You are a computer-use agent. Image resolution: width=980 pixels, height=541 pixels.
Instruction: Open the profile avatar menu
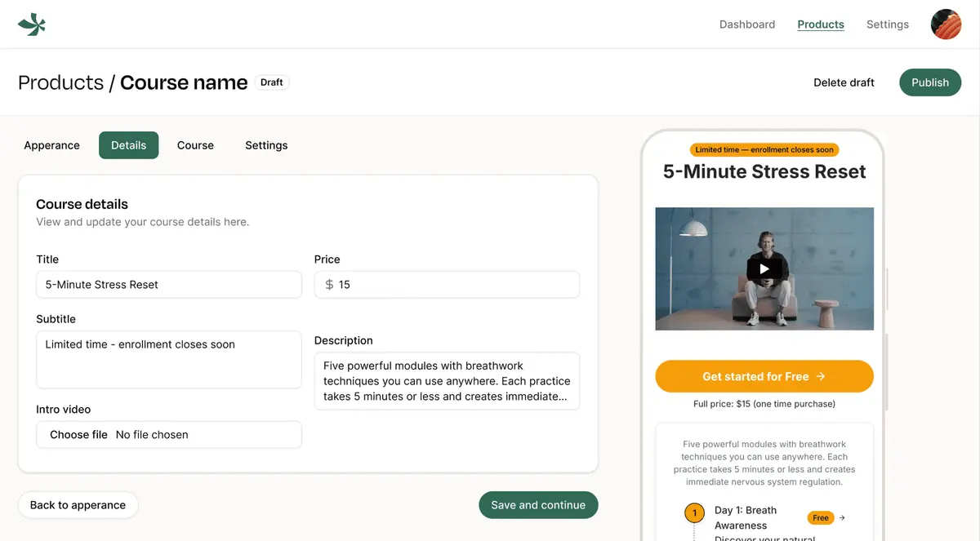tap(946, 24)
